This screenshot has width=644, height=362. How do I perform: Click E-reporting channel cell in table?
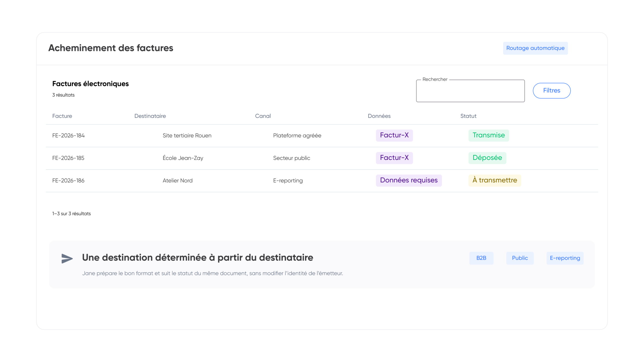pyautogui.click(x=288, y=180)
